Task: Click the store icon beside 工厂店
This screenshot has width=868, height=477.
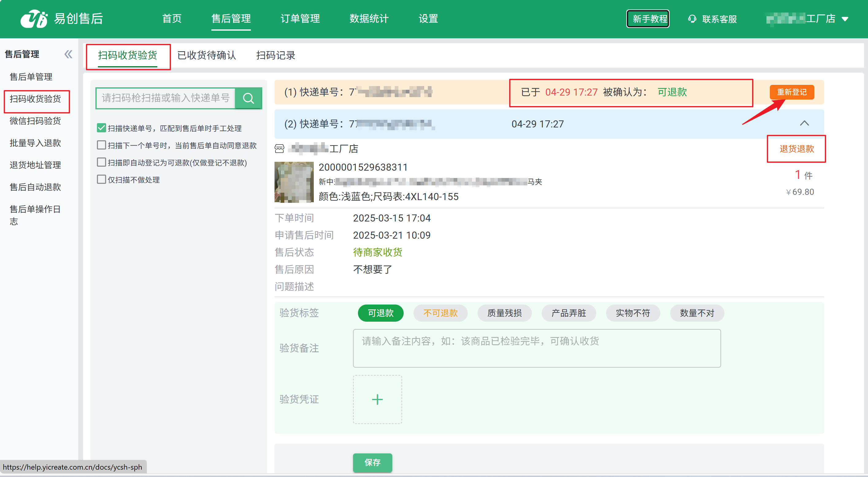Action: coord(279,149)
